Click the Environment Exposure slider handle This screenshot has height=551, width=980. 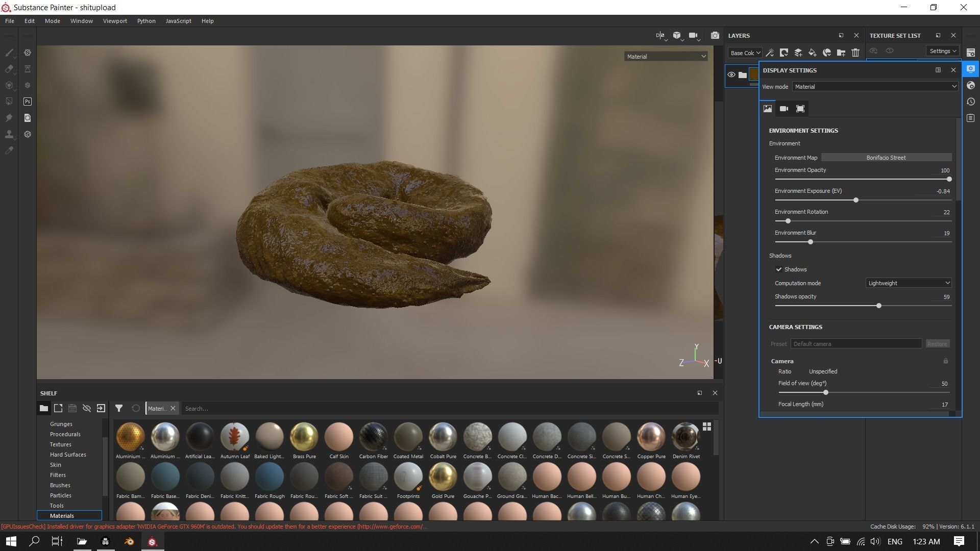tap(856, 200)
